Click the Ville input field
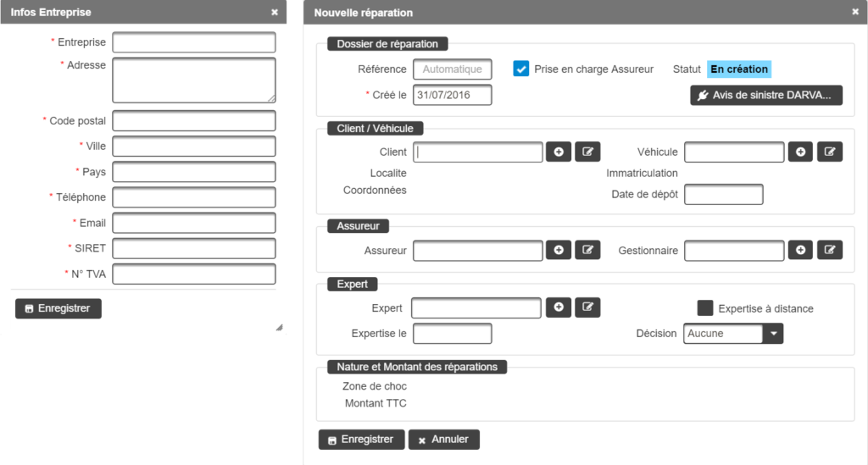Image resolution: width=868 pixels, height=465 pixels. pyautogui.click(x=194, y=147)
